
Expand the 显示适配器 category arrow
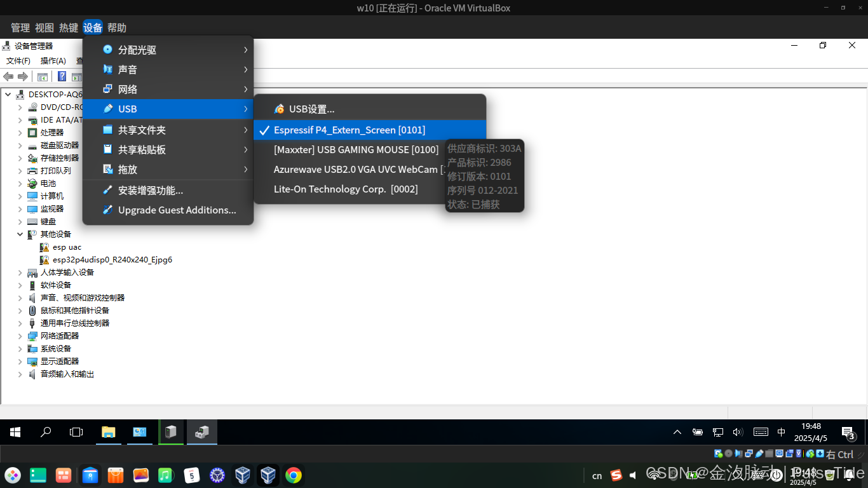click(20, 362)
